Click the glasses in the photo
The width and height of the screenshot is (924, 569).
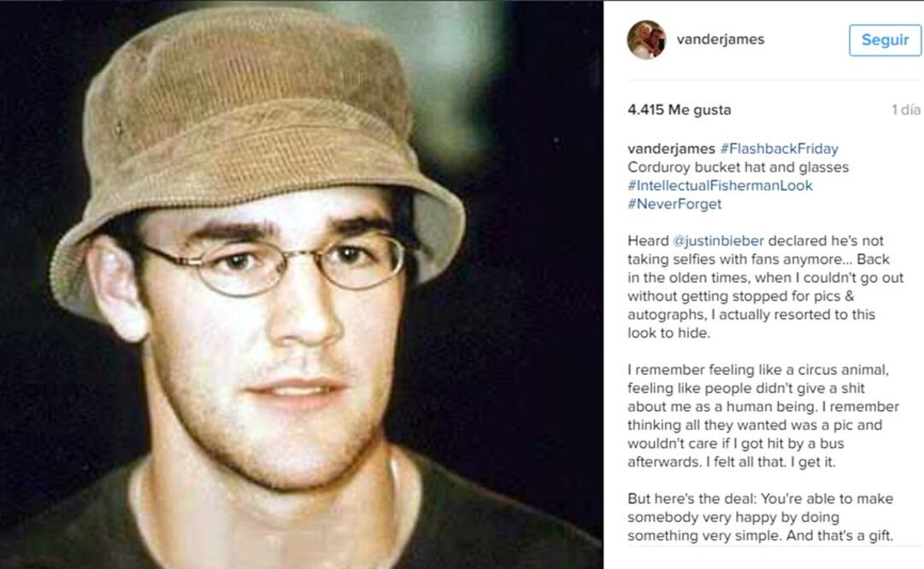coord(271,265)
